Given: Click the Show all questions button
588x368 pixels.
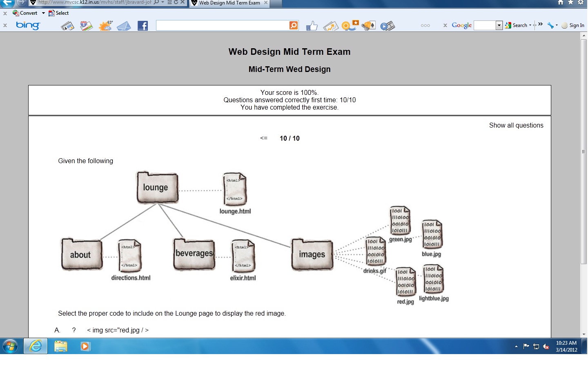Looking at the screenshot, I should coord(516,126).
